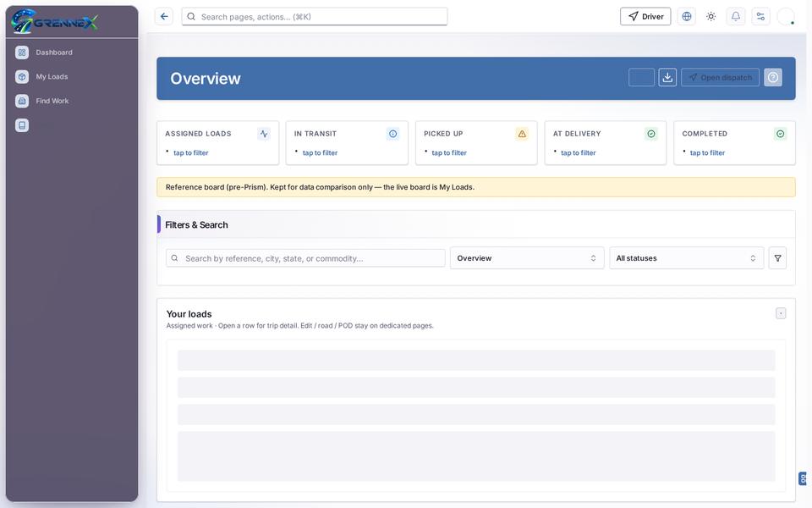Click the download export icon in Overview header
The image size is (812, 508).
pyautogui.click(x=667, y=77)
